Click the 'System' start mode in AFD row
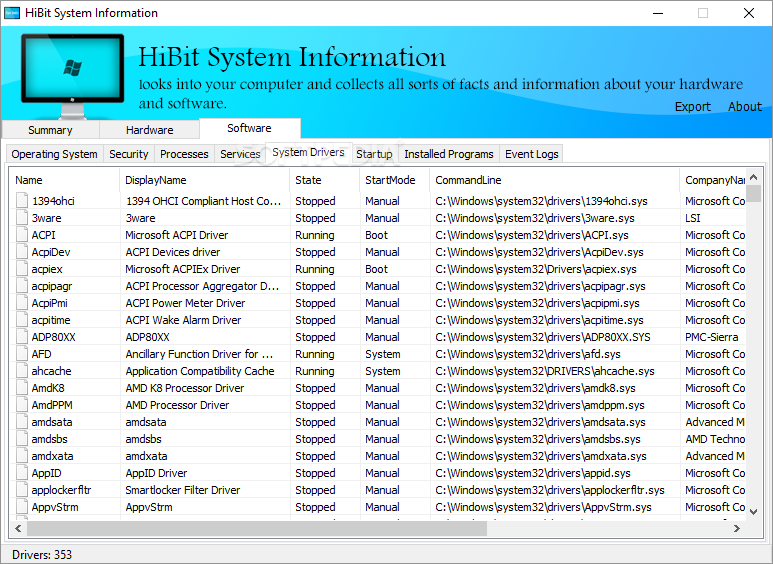 [x=383, y=354]
